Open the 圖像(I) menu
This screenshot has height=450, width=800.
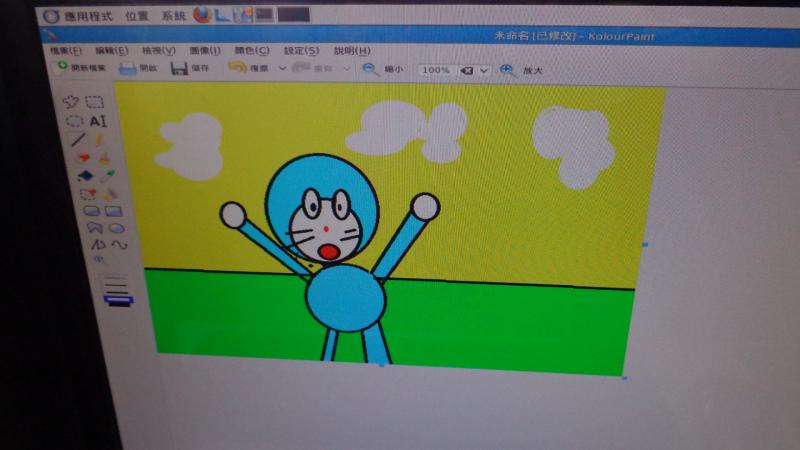point(205,51)
